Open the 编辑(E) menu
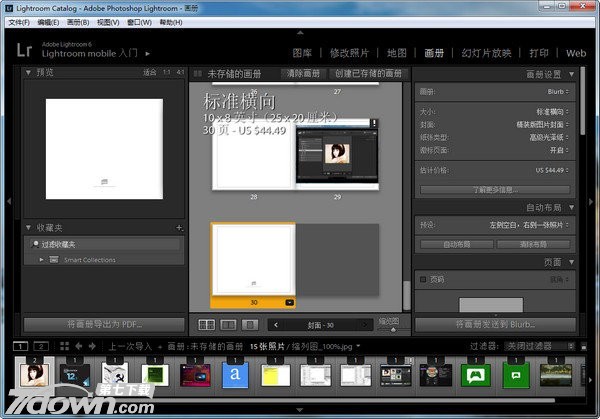This screenshot has height=419, width=600. coord(47,21)
